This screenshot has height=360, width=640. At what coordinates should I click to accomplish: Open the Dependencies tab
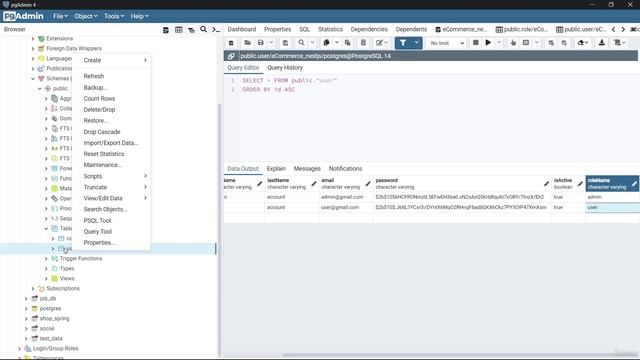tap(369, 29)
